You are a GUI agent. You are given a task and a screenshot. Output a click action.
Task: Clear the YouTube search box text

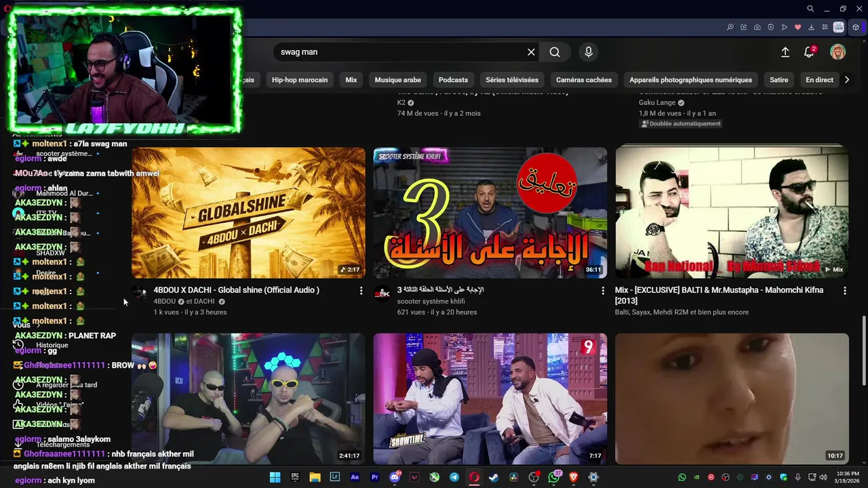tap(531, 52)
